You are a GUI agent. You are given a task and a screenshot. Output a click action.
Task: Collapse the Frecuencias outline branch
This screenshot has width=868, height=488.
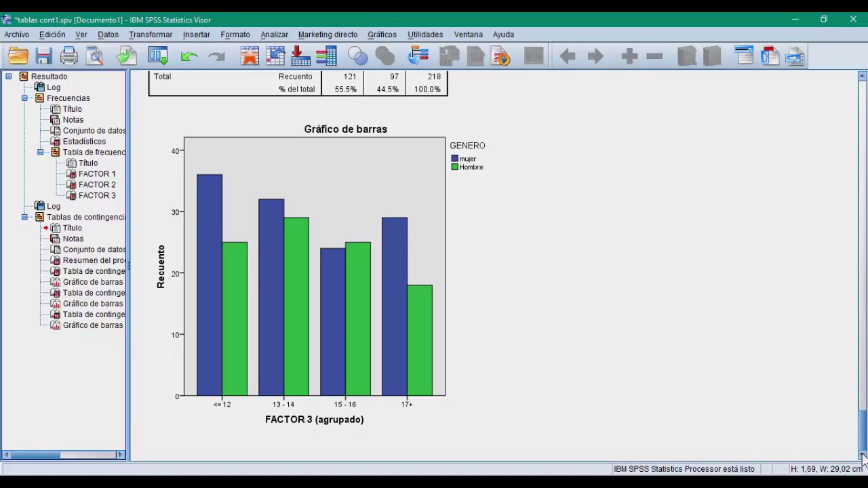(x=24, y=98)
